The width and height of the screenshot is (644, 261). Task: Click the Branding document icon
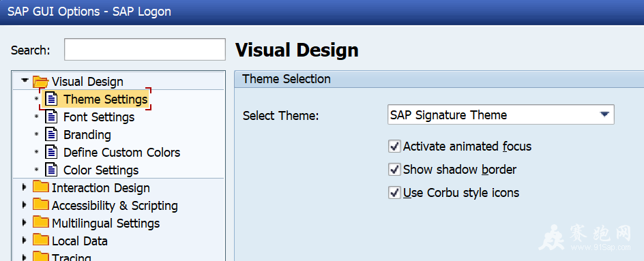tap(51, 134)
